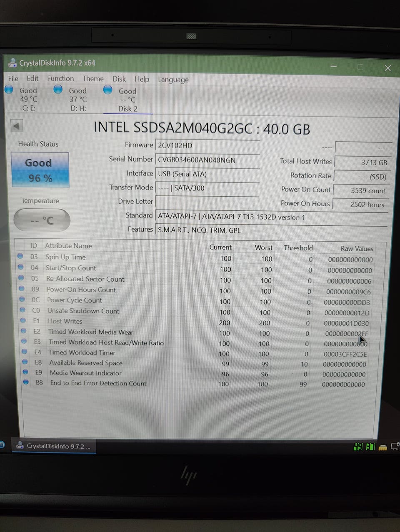Click raw value 00003CFF2C5E
400x532 pixels.
pos(345,354)
